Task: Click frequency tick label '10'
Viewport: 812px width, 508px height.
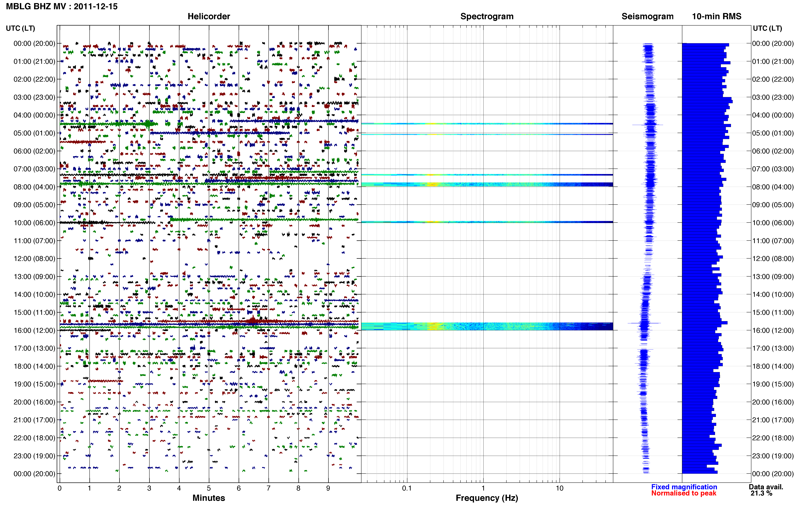Action: (x=559, y=488)
